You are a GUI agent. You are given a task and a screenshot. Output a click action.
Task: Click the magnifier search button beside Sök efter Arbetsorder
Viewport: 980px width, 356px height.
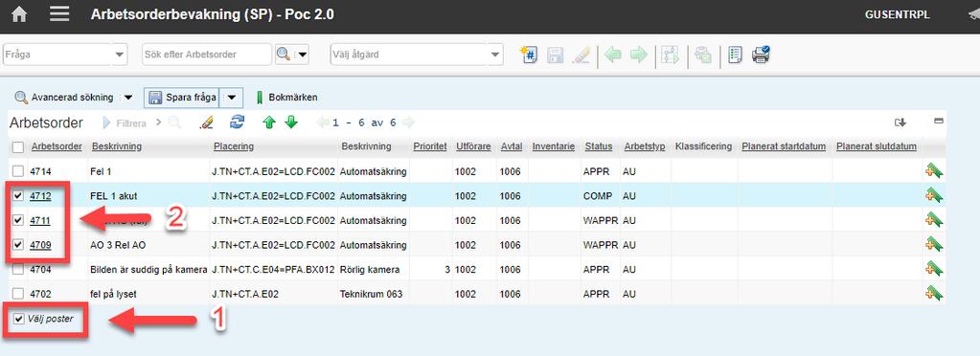coord(284,55)
